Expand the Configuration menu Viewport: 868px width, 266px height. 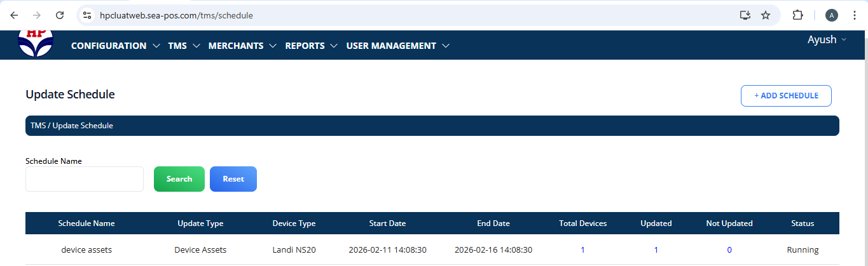115,46
